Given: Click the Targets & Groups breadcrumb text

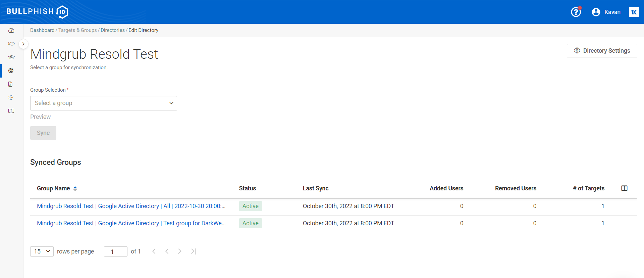Looking at the screenshot, I should (77, 30).
